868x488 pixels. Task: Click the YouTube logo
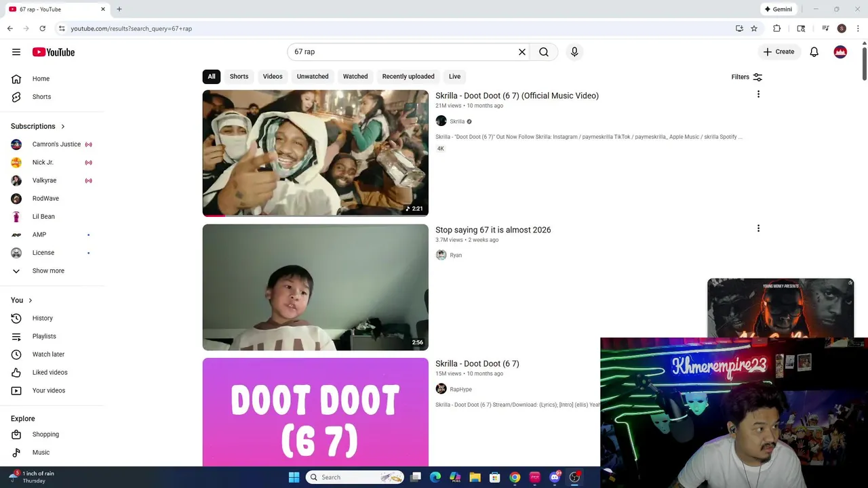pos(53,52)
